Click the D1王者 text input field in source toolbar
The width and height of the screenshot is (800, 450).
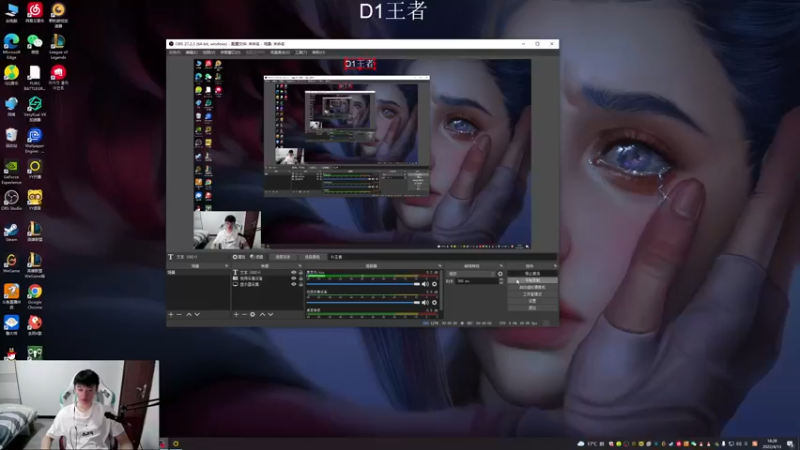pos(442,257)
